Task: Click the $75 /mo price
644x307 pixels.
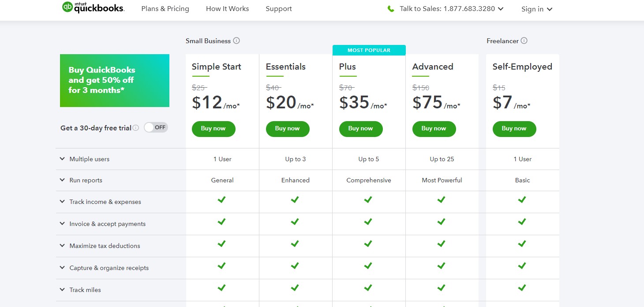Action: tap(436, 103)
